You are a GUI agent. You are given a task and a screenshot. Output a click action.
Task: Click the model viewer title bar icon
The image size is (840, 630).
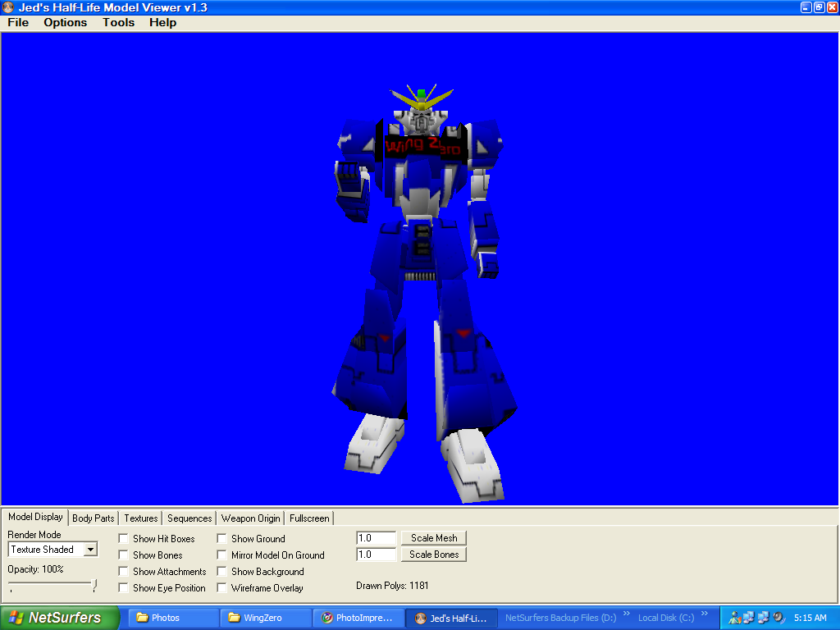click(x=8, y=7)
